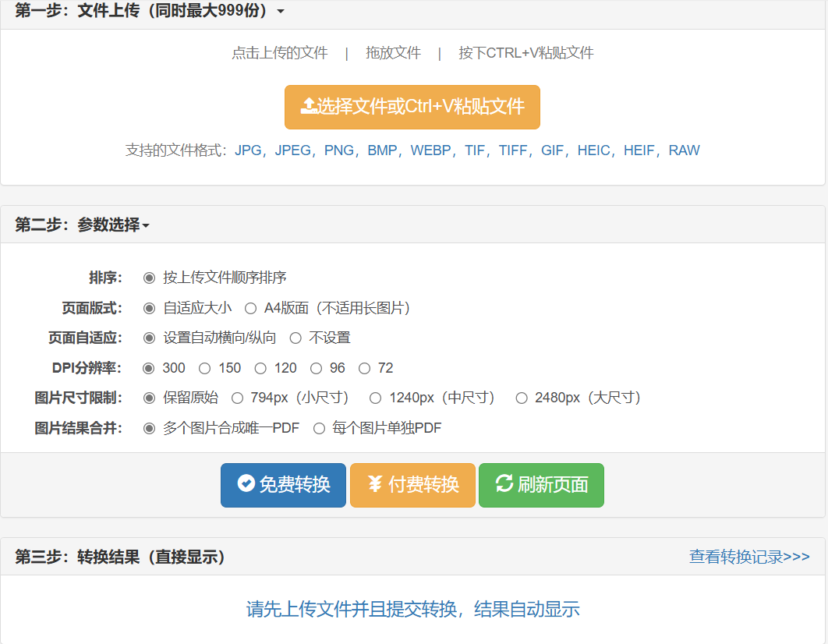The width and height of the screenshot is (828, 644).
Task: Click the upload icon on the file selection button
Action: click(307, 108)
